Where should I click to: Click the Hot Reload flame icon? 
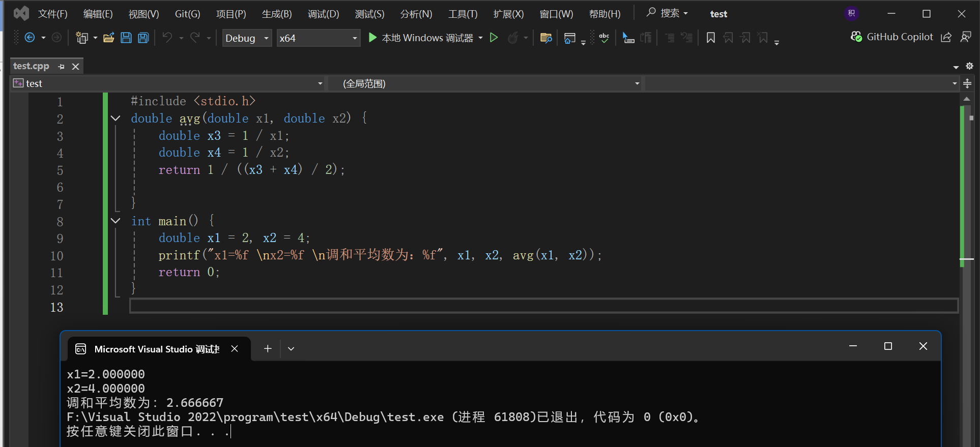513,38
